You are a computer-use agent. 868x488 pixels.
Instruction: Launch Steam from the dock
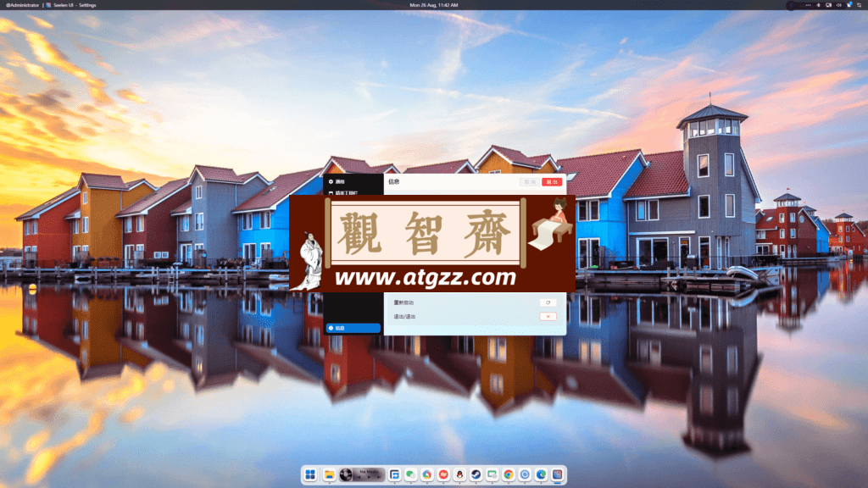(x=476, y=474)
